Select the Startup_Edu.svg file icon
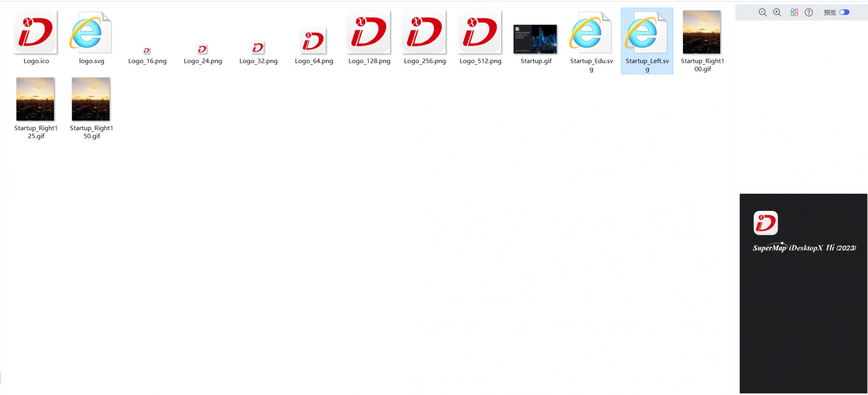868x395 pixels. (x=591, y=32)
